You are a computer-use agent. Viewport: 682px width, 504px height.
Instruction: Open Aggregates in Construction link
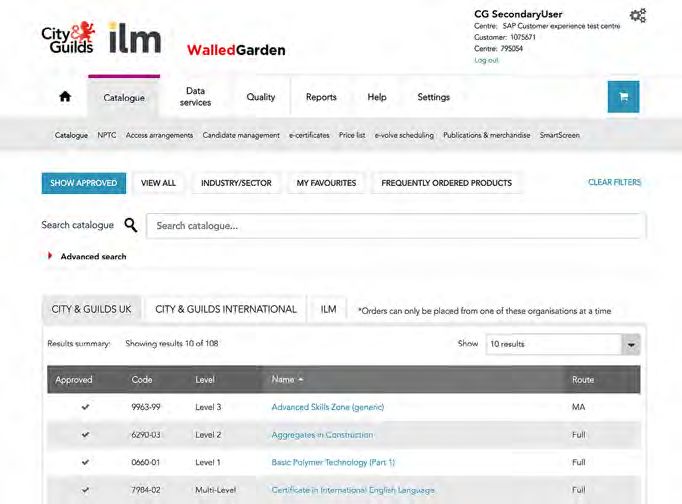(x=322, y=435)
